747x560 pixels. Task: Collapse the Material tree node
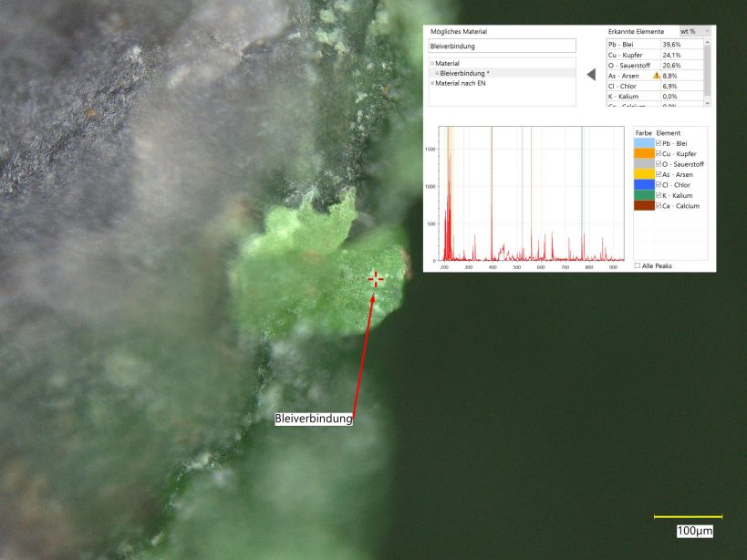pos(432,63)
